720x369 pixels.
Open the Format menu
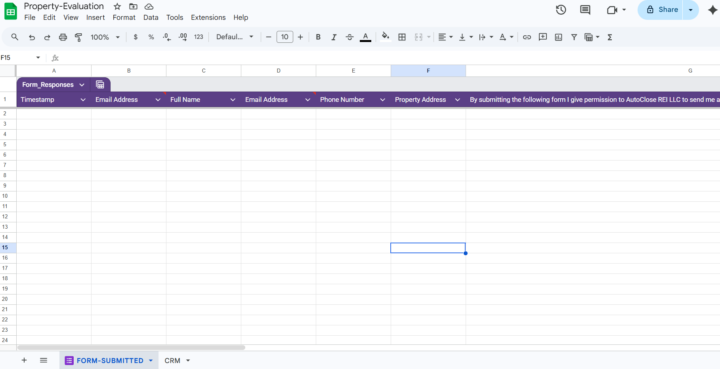click(124, 17)
